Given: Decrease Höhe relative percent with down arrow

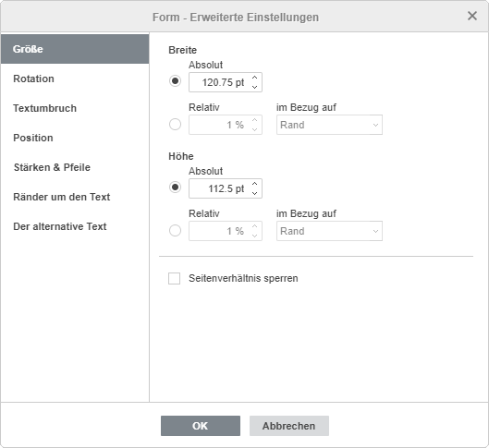Looking at the screenshot, I should [x=254, y=236].
